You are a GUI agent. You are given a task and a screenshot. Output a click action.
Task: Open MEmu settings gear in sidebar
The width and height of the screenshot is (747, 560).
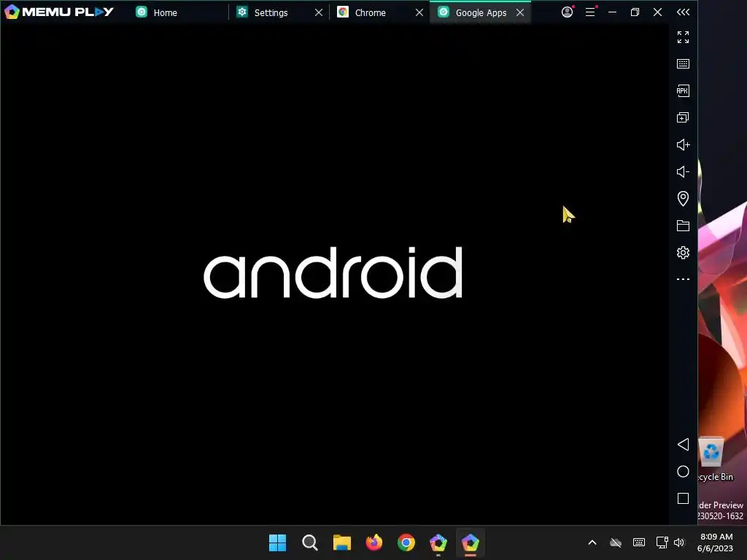click(683, 252)
